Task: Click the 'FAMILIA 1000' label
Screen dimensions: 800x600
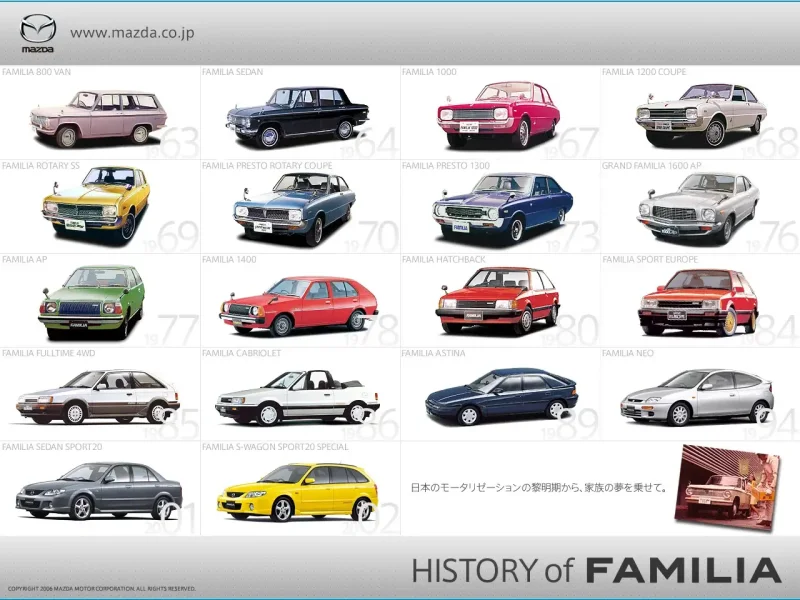Action: (429, 72)
